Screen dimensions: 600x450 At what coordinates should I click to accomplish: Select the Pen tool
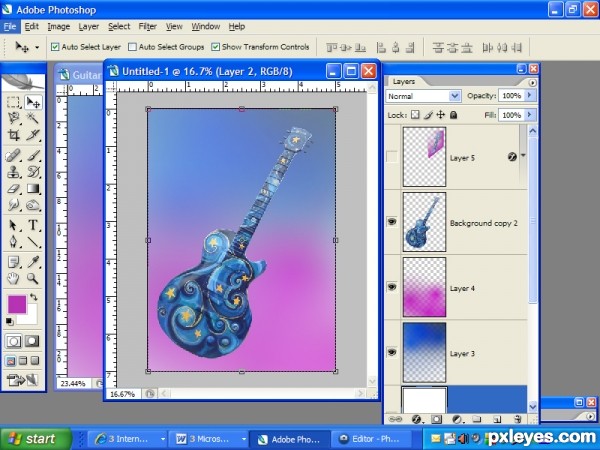(x=13, y=242)
